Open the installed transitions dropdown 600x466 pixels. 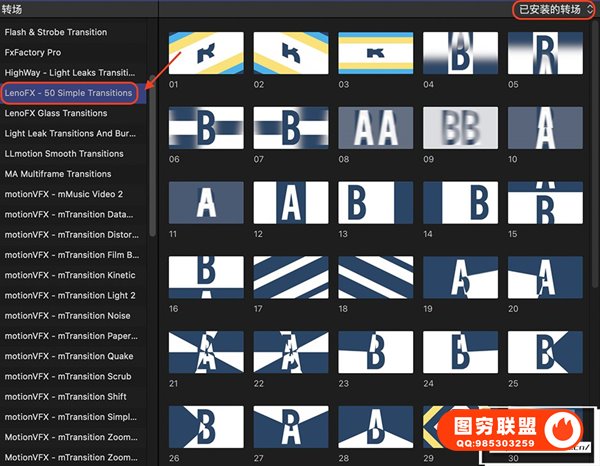click(554, 10)
